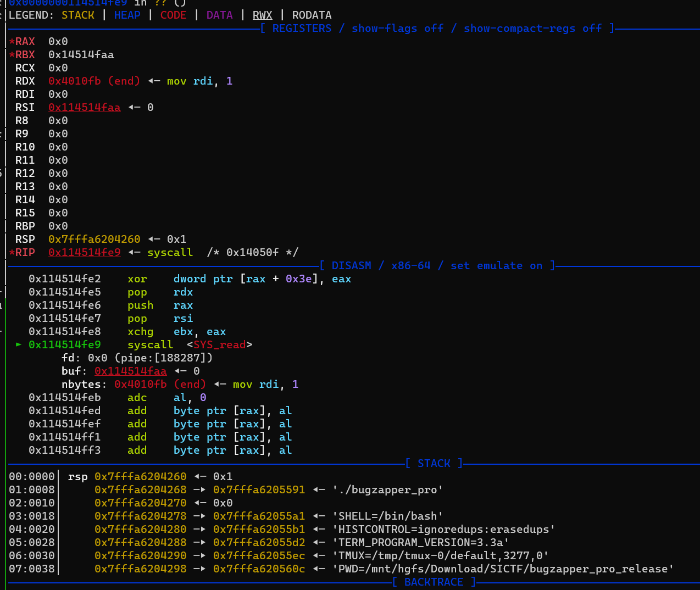Screen dimensions: 700x590
Task: Click the TMUX environment string
Action: click(441, 555)
